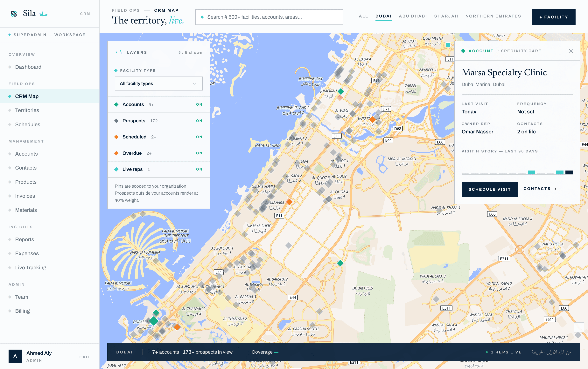
Task: Open the CONTACTS link in account panel
Action: click(540, 189)
